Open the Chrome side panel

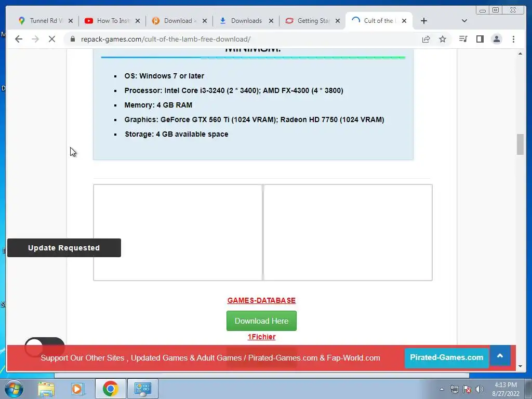480,39
